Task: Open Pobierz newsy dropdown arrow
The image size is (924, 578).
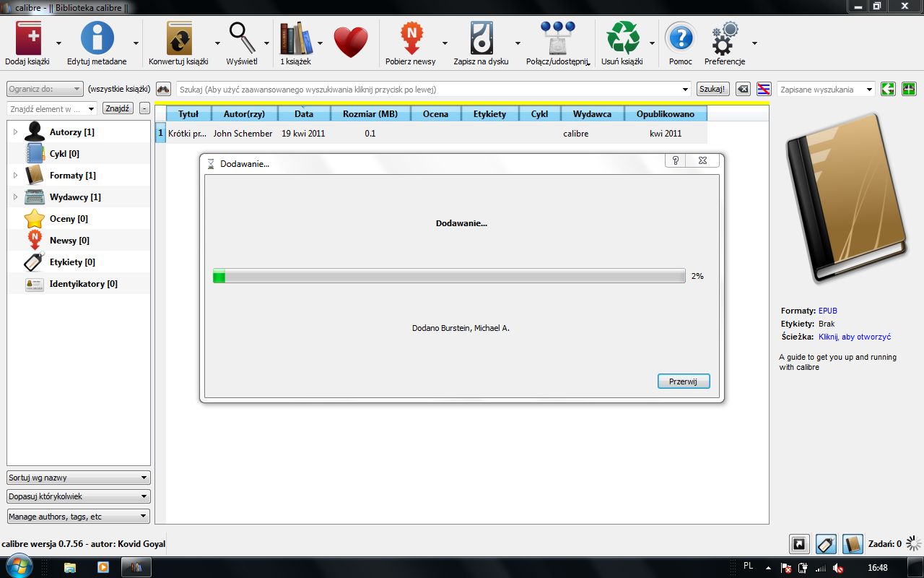Action: [445, 43]
